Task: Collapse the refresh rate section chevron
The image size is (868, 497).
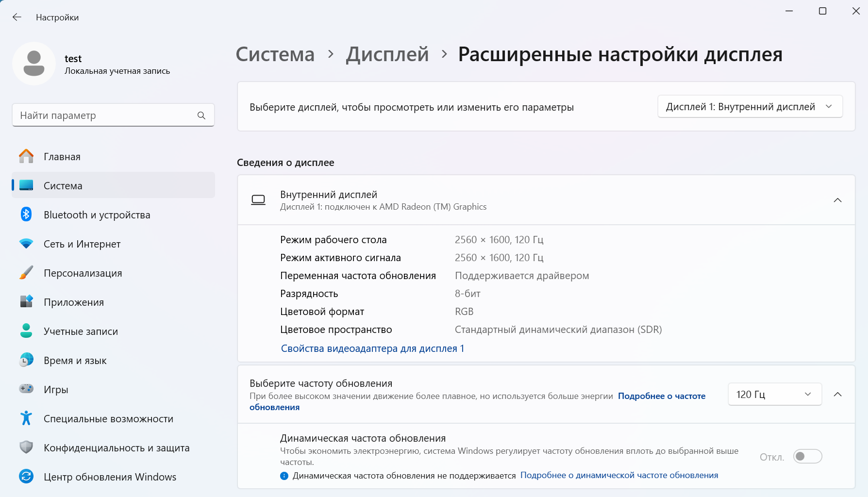Action: point(837,394)
